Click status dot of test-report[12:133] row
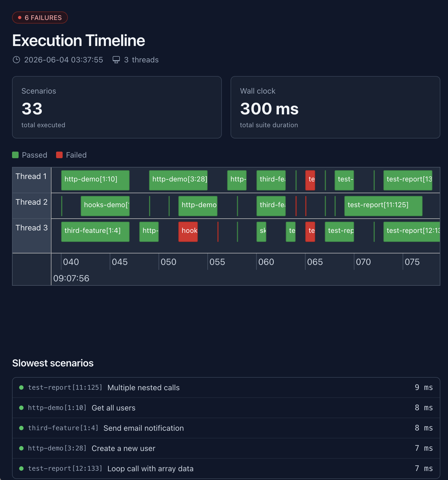 pos(21,469)
